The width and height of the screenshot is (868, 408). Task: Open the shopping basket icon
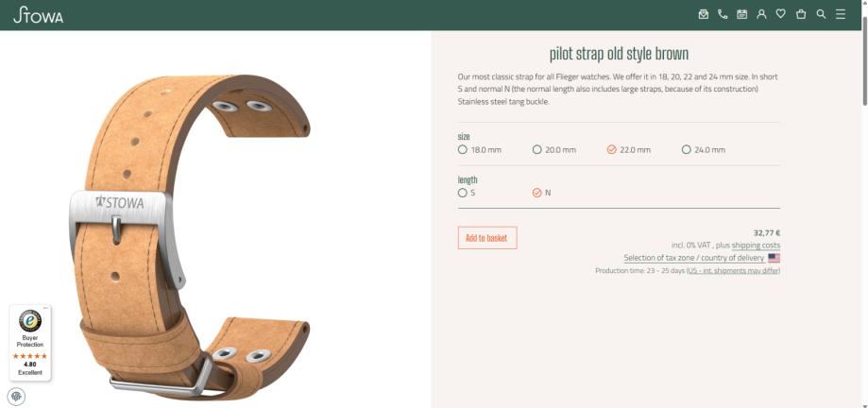[x=800, y=14]
